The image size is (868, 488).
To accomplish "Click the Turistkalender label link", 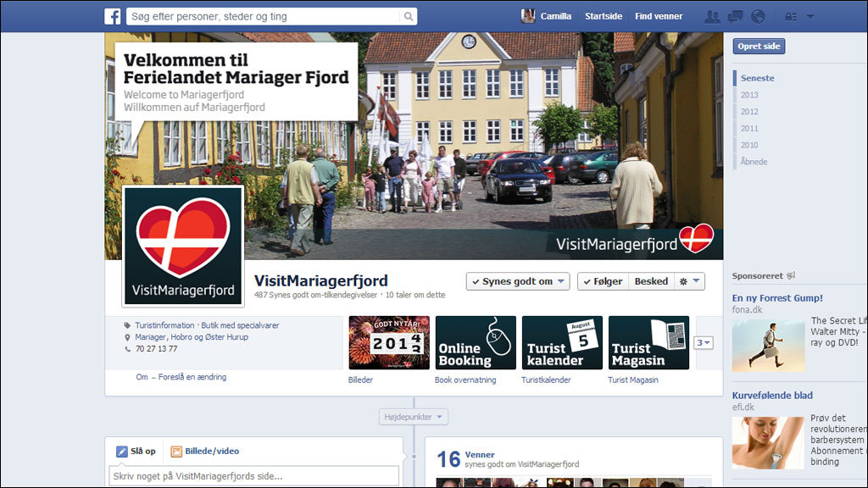I will point(546,380).
